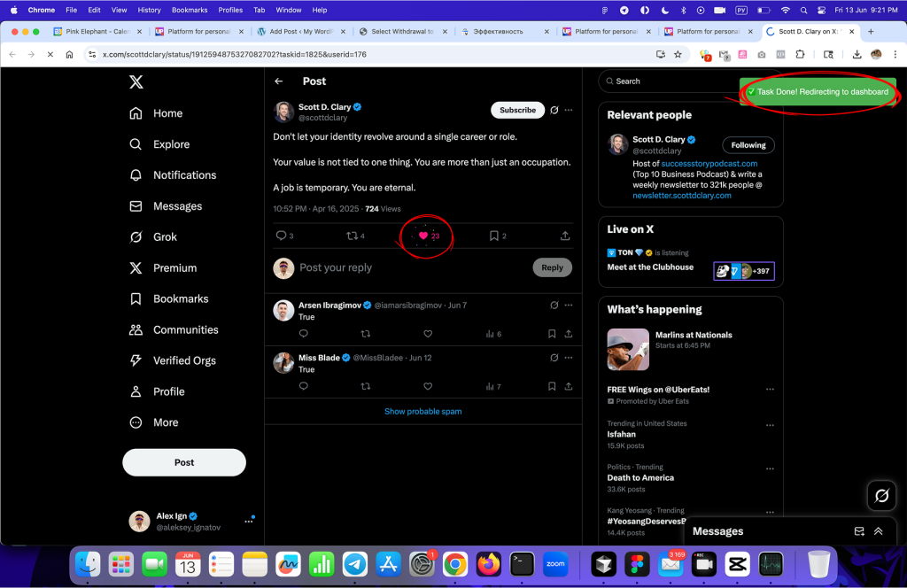Open the more options menu on Scott's post
Screen dimensions: 907x588
point(569,110)
